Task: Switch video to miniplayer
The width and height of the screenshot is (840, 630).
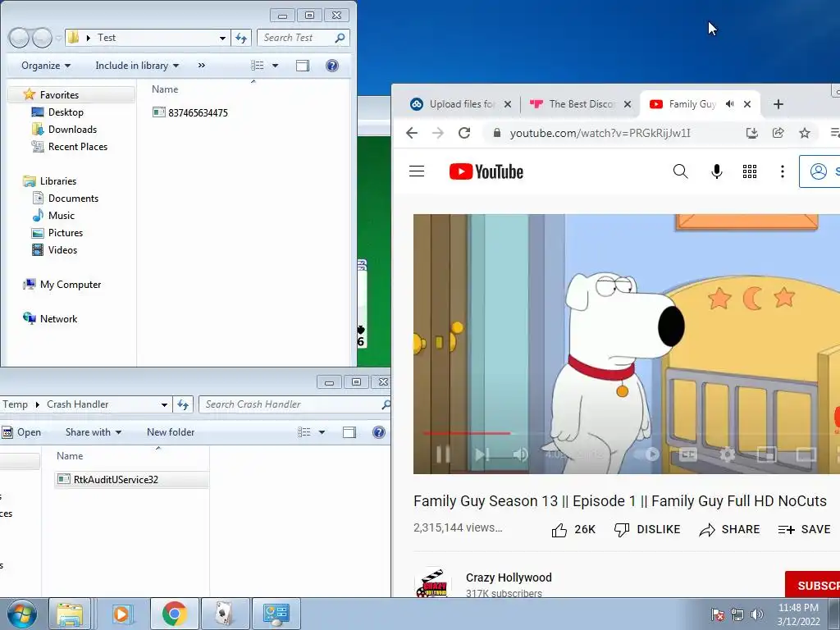Action: pyautogui.click(x=767, y=454)
